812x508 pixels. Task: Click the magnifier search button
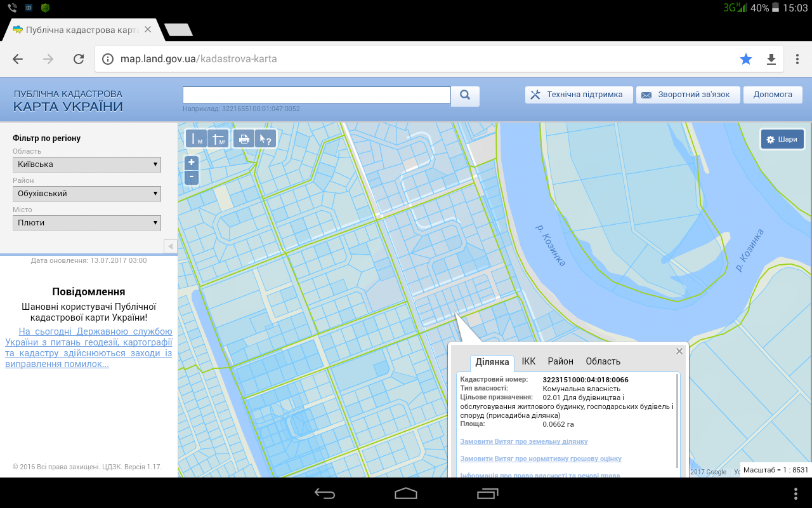(465, 95)
